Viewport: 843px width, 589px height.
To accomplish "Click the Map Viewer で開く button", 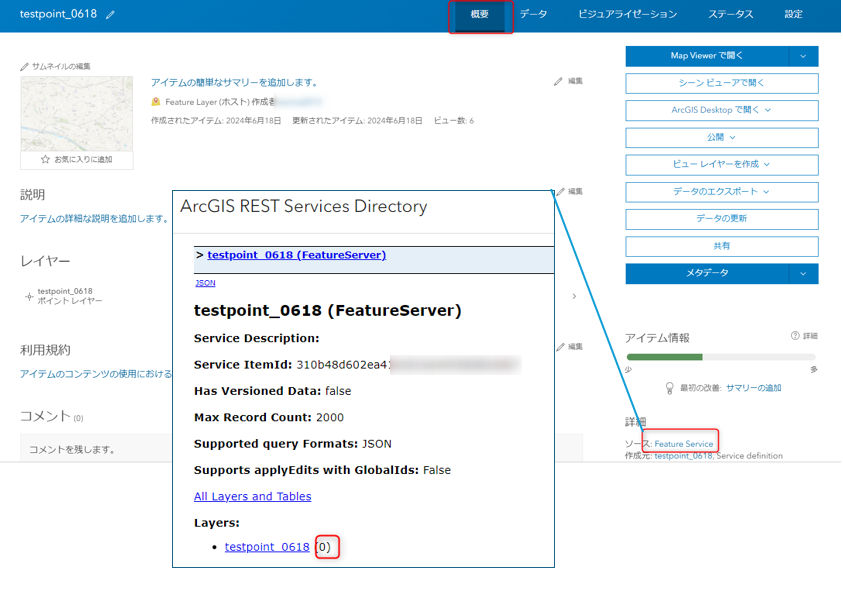I will (707, 56).
